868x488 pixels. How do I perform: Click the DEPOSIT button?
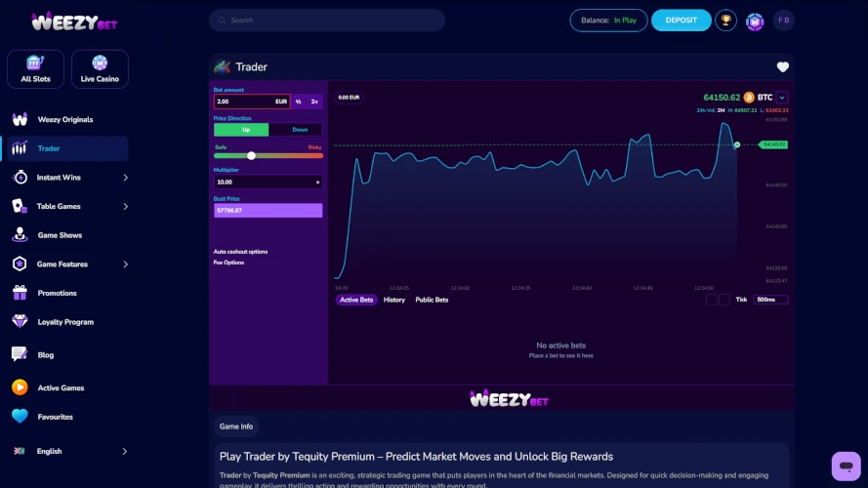pos(681,20)
